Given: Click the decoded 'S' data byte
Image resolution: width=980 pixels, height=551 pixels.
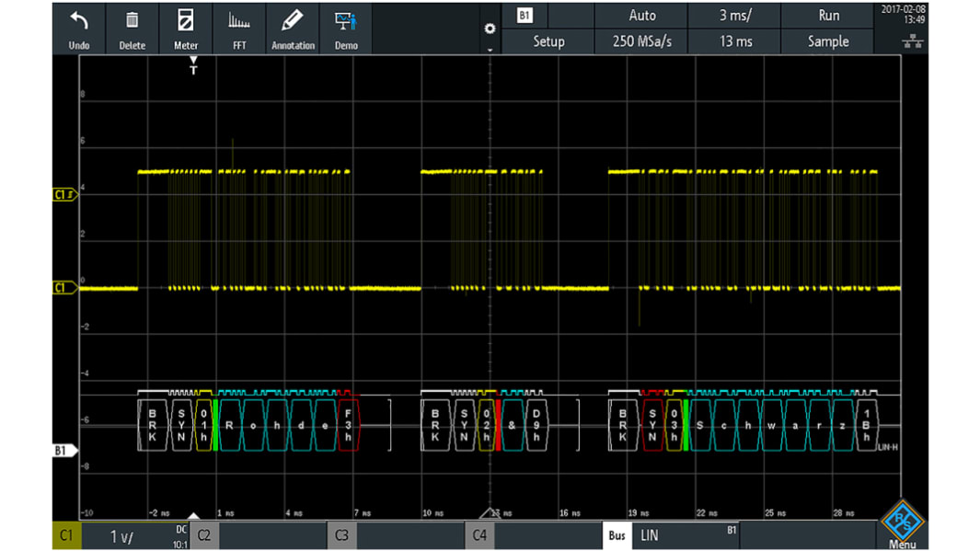Looking at the screenshot, I should [x=700, y=425].
